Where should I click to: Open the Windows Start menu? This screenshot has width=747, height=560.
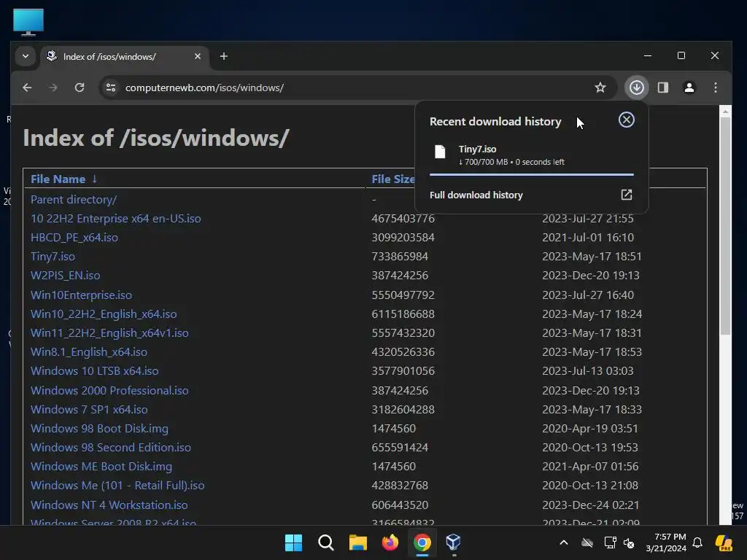pyautogui.click(x=293, y=542)
